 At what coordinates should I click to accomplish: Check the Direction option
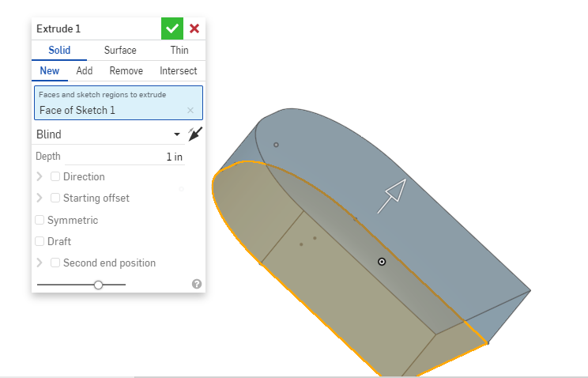point(55,176)
